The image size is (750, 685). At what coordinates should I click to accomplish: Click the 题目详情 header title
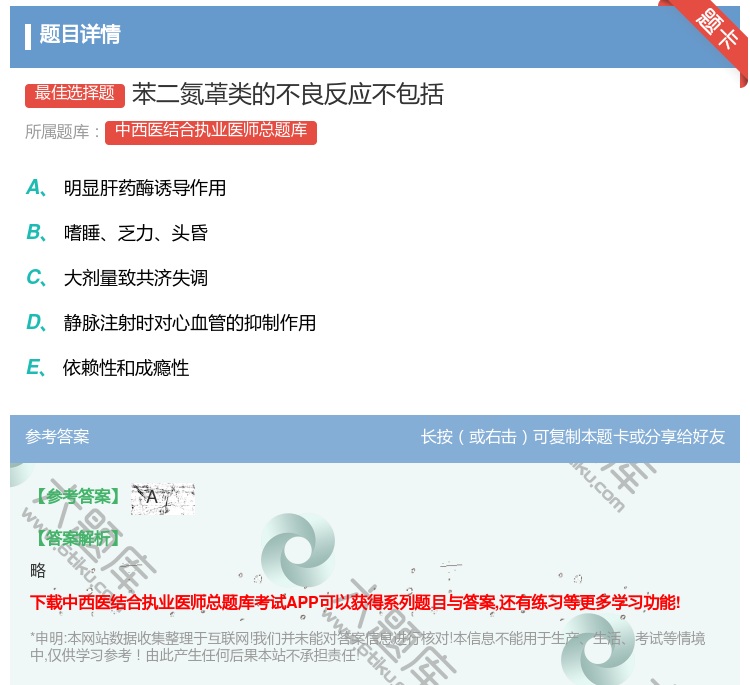click(x=80, y=34)
